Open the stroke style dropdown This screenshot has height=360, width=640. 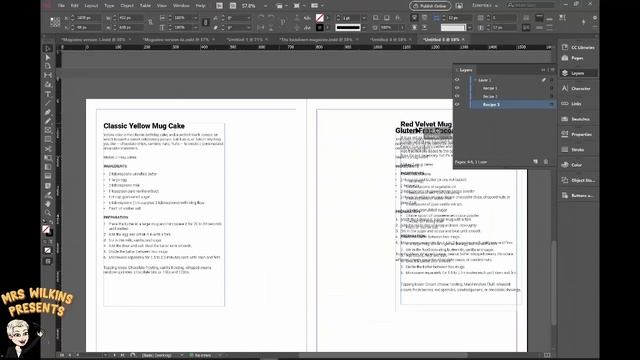[364, 27]
